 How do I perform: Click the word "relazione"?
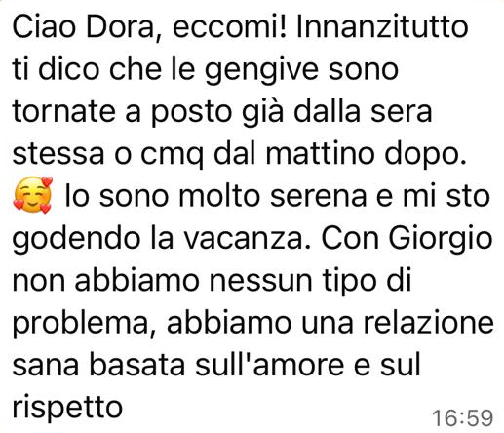429,323
